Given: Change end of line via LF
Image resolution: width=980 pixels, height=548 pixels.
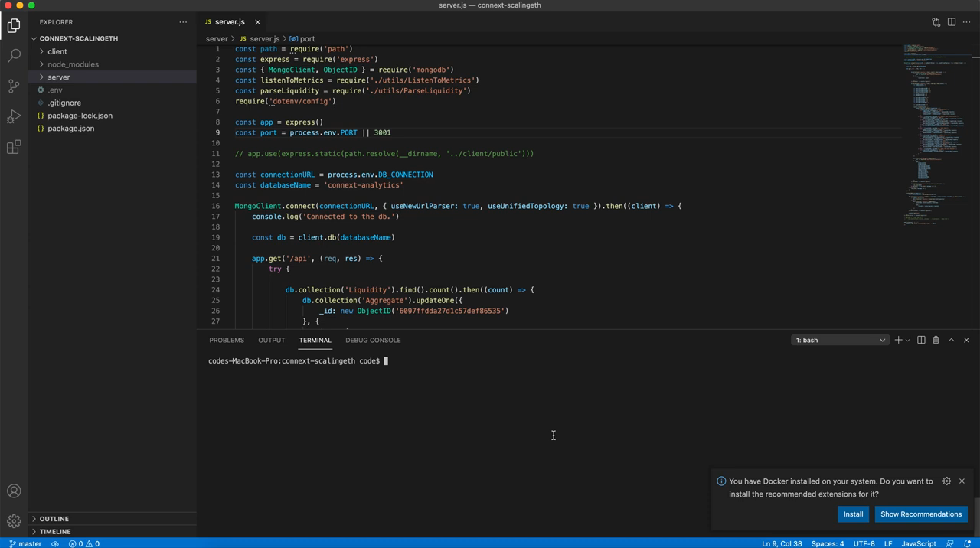Looking at the screenshot, I should (x=888, y=543).
